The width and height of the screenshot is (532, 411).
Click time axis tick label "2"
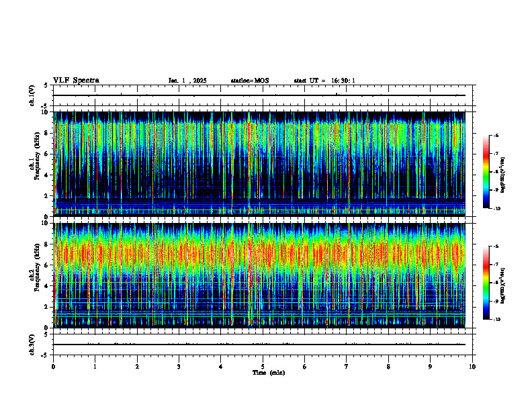(x=137, y=367)
